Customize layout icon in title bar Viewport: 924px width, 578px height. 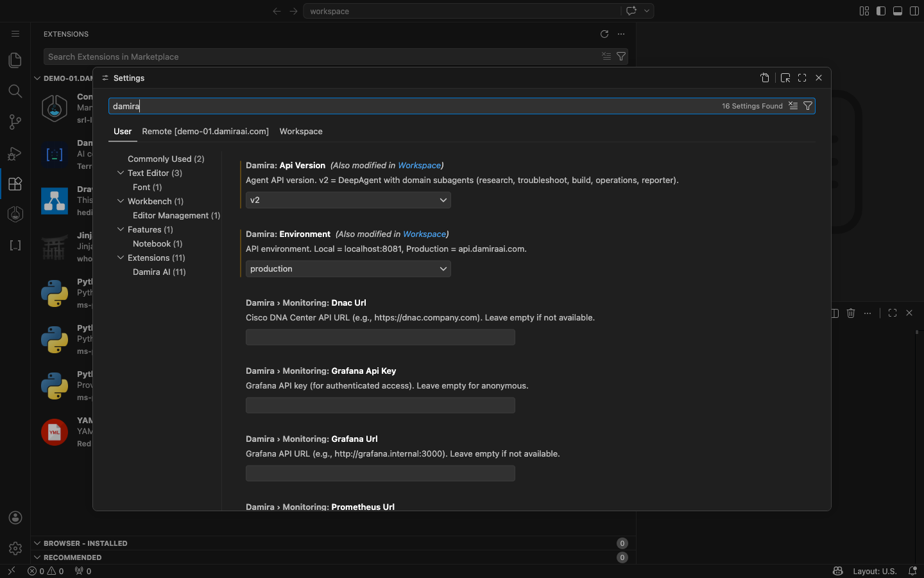864,11
